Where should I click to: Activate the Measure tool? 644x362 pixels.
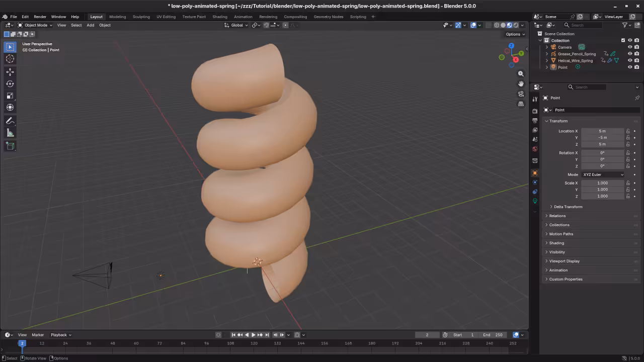point(10,132)
